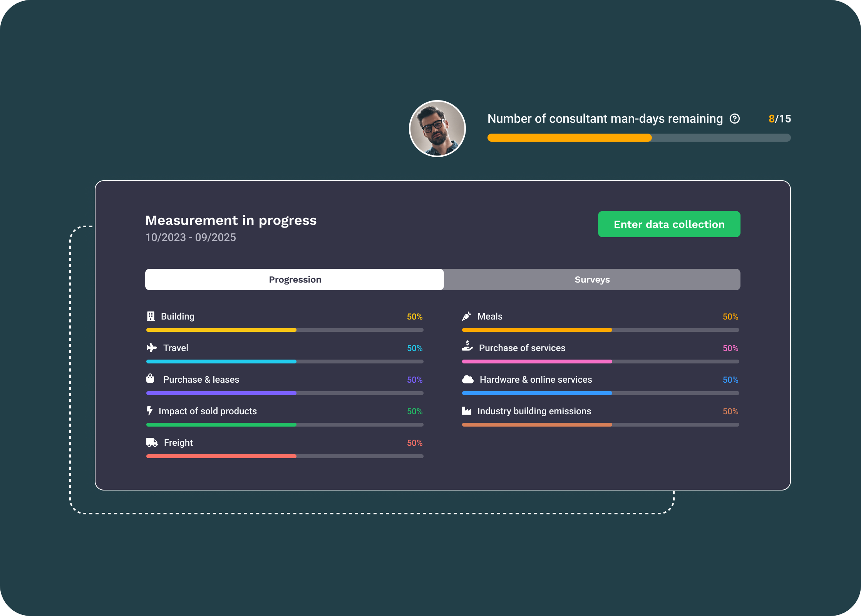Viewport: 861px width, 616px height.
Task: Click the Purchase of services hand icon
Action: point(467,346)
